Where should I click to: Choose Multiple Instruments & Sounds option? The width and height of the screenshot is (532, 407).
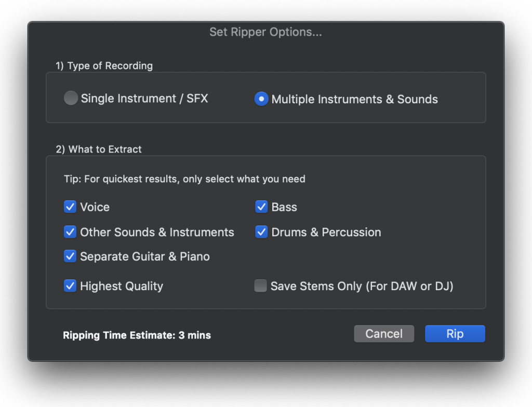point(261,99)
